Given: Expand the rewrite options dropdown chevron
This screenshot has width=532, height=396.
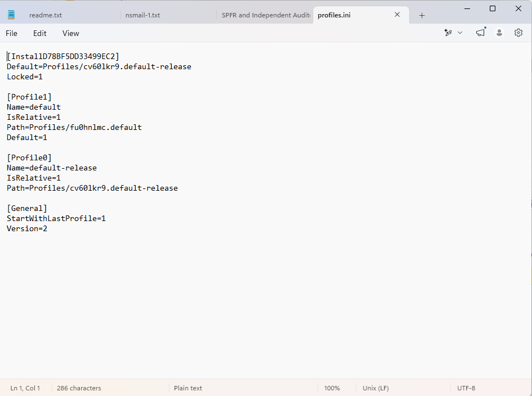Looking at the screenshot, I should pyautogui.click(x=460, y=33).
